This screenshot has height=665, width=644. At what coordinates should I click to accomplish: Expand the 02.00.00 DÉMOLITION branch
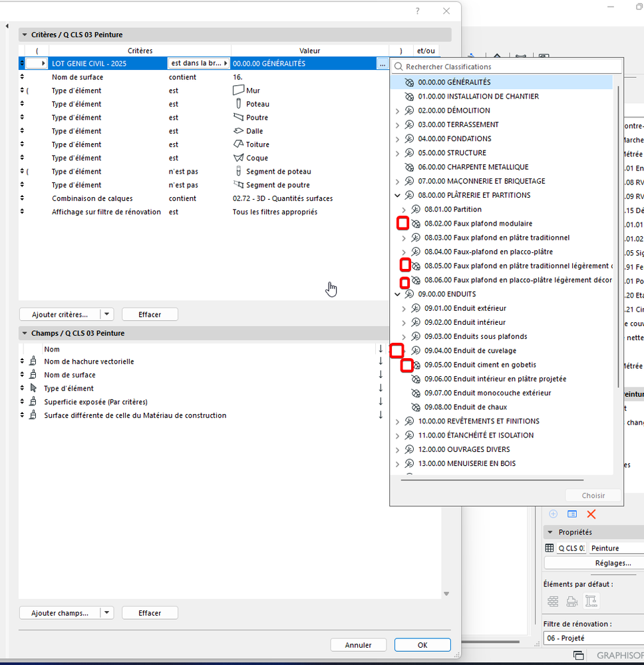coord(397,111)
